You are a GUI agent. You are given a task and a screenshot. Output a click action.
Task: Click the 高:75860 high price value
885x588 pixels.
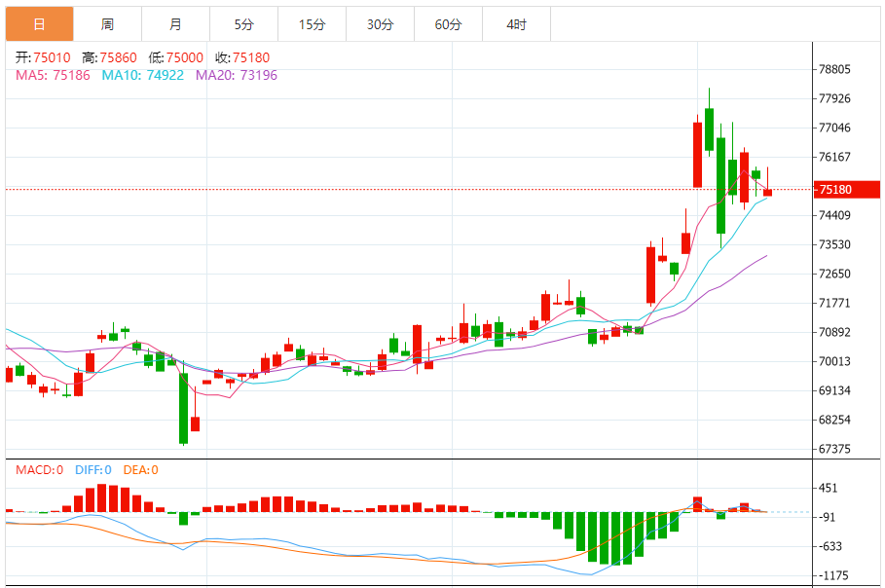pos(109,57)
